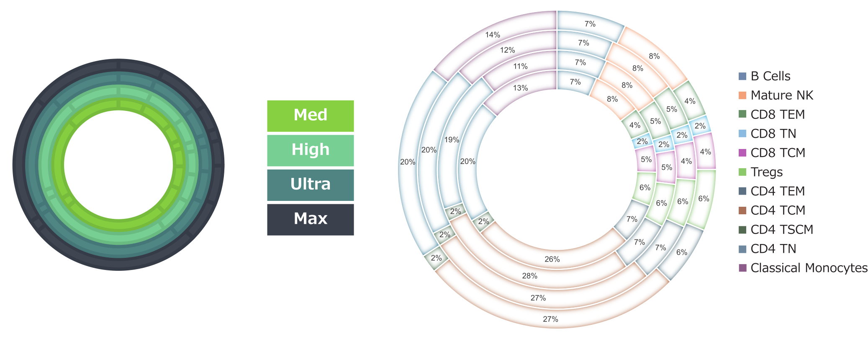Hide the Classical Monocytes series via label
The image size is (868, 339).
click(809, 268)
